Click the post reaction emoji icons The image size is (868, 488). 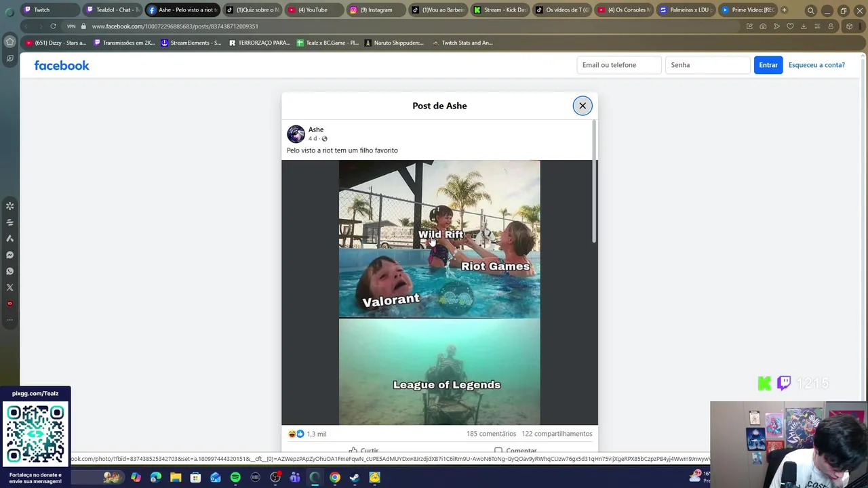296,434
